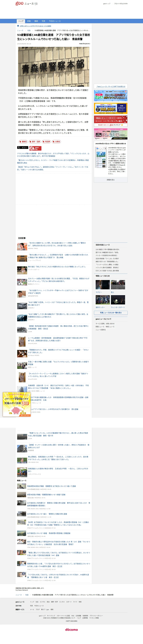Switch to the トップ tab

(x=21, y=21)
